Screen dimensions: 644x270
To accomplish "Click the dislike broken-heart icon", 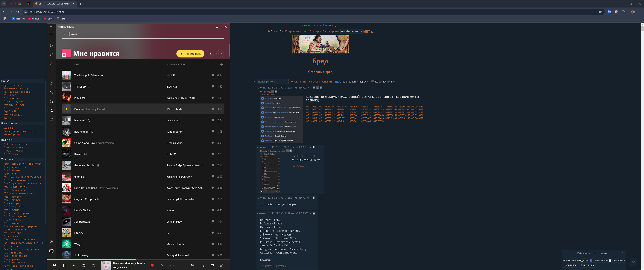I will click(x=162, y=265).
